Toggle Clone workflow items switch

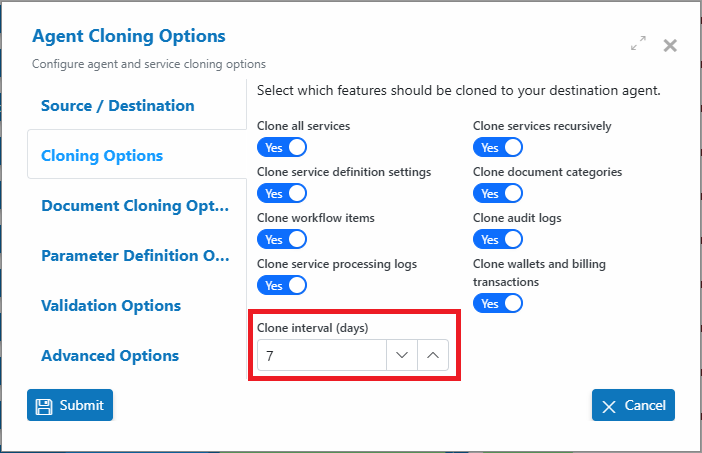[282, 239]
